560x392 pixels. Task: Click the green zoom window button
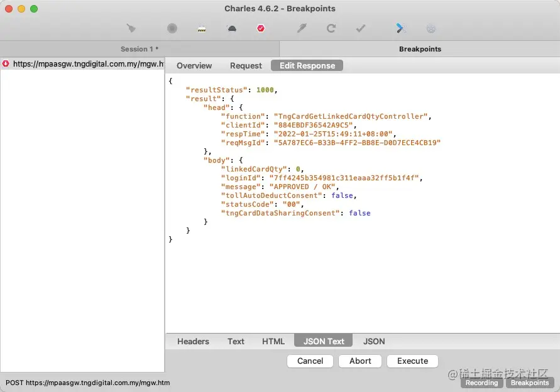34,9
